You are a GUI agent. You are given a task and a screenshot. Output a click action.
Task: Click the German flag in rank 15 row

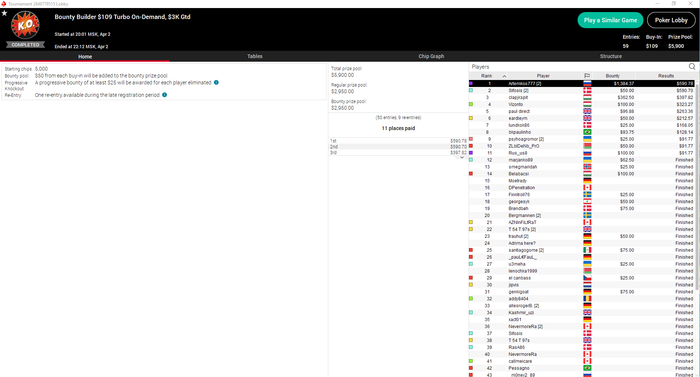point(587,180)
